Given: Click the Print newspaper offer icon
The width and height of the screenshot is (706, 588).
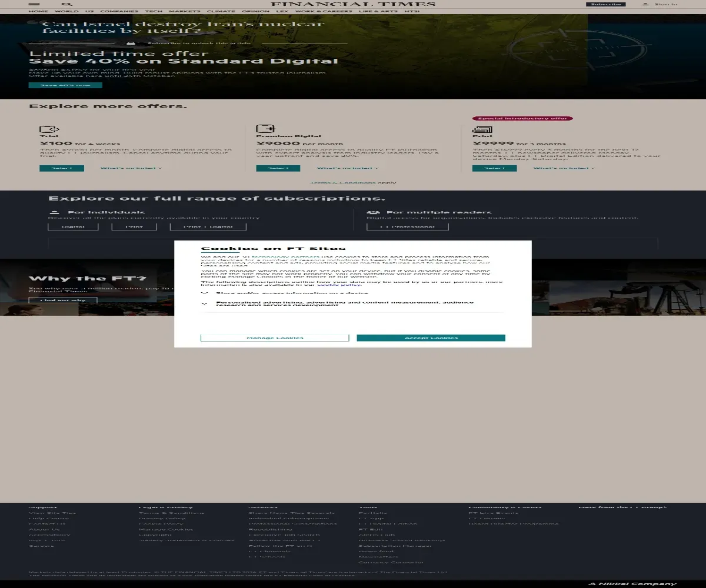Looking at the screenshot, I should (x=482, y=129).
